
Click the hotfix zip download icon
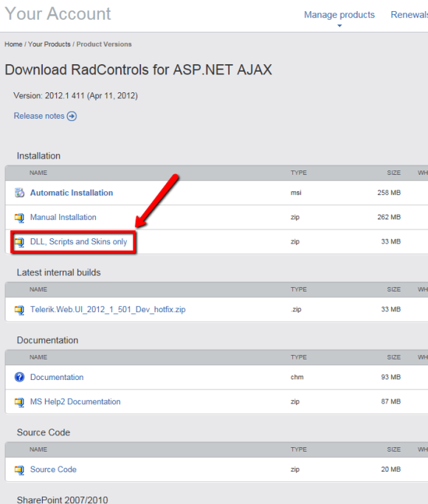20,310
